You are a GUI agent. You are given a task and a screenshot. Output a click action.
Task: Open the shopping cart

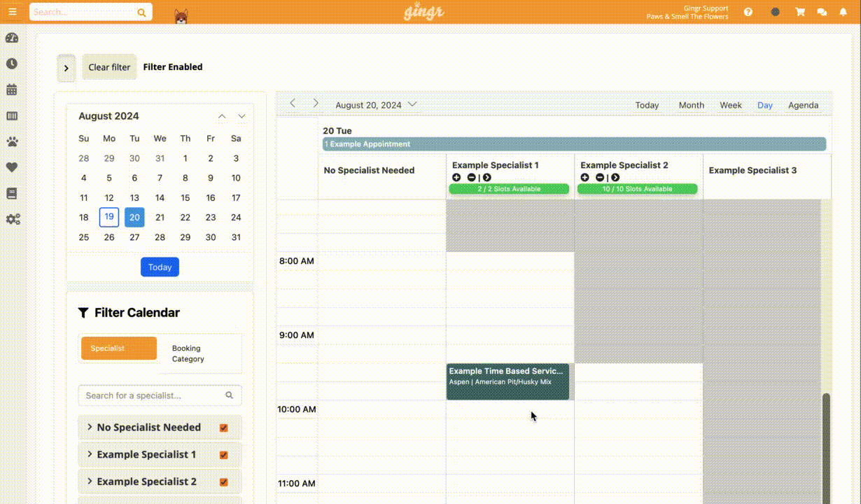pyautogui.click(x=800, y=12)
